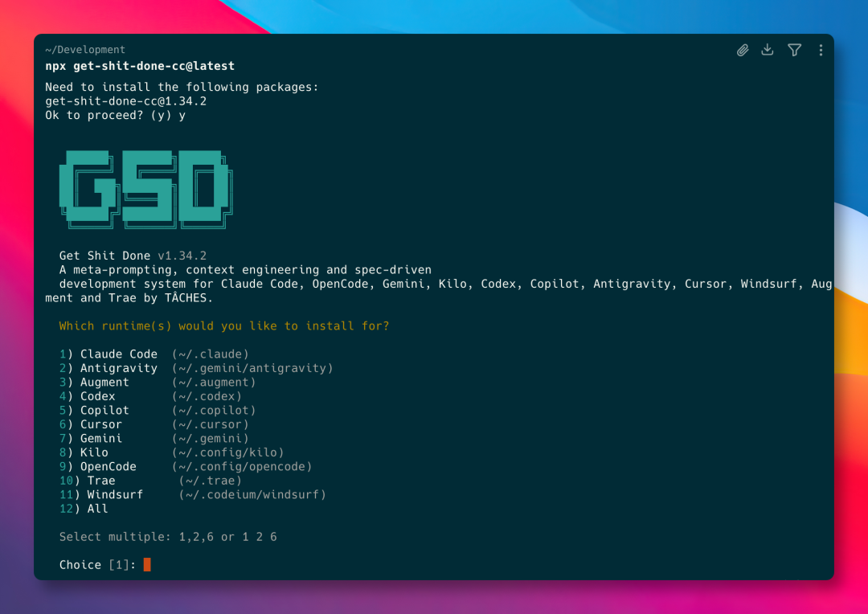Click the GSD ASCII art logo
Screen dimensions: 868x614
(146, 190)
